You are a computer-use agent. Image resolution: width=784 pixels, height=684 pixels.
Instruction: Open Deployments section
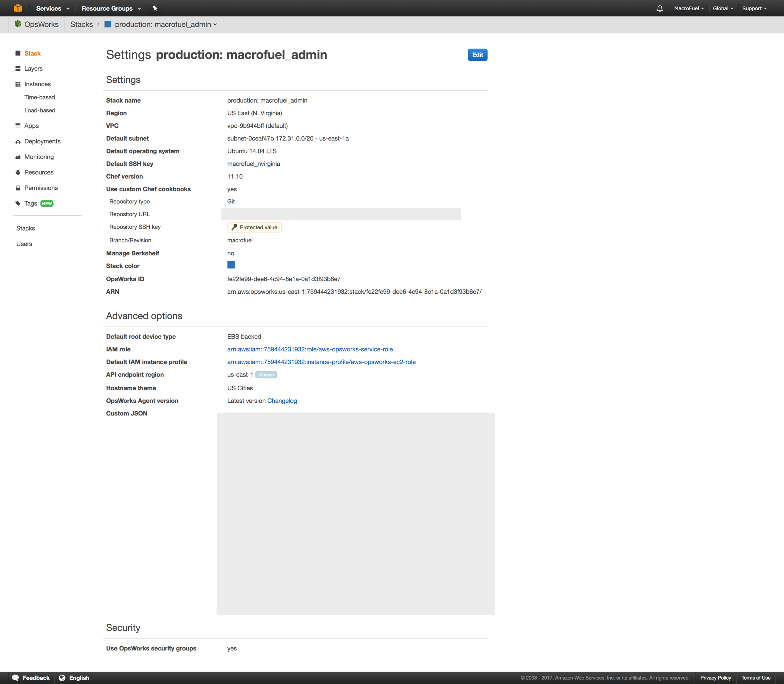[42, 141]
